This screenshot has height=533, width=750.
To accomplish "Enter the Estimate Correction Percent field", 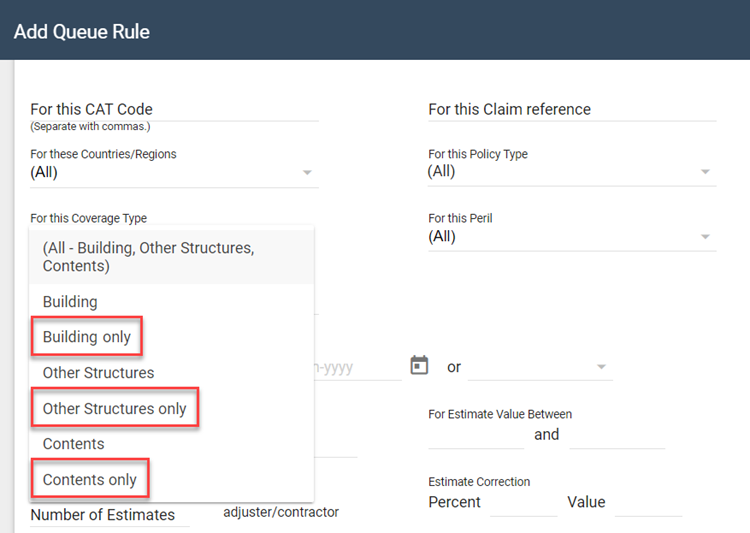I will (523, 502).
